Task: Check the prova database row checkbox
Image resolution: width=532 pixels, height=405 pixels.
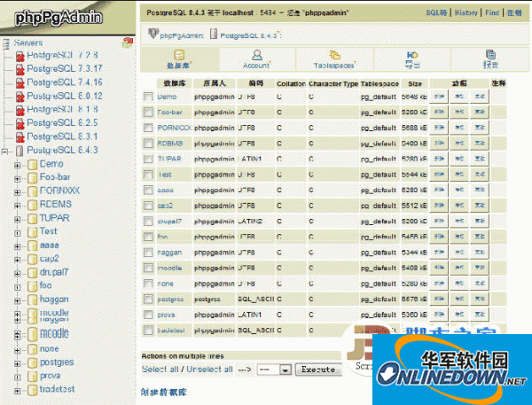Action: (148, 315)
